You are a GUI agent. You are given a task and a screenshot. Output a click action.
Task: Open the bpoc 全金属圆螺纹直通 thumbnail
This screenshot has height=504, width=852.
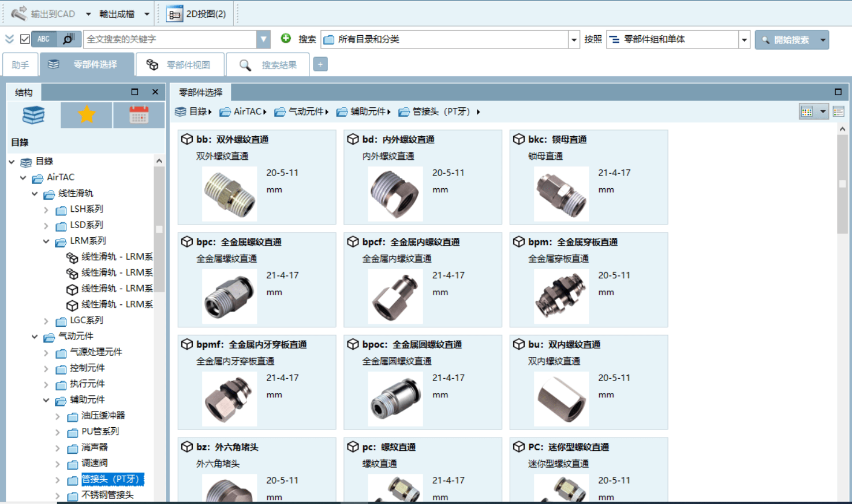[395, 399]
